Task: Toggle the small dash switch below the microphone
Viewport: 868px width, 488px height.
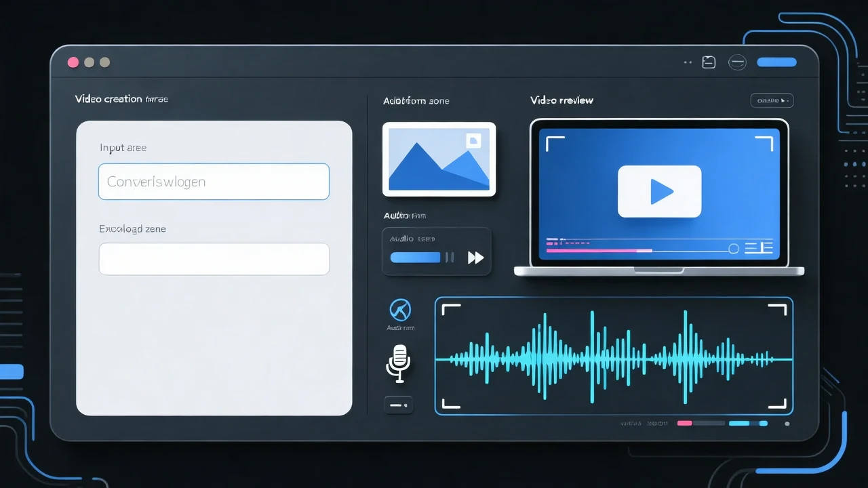Action: pos(398,405)
